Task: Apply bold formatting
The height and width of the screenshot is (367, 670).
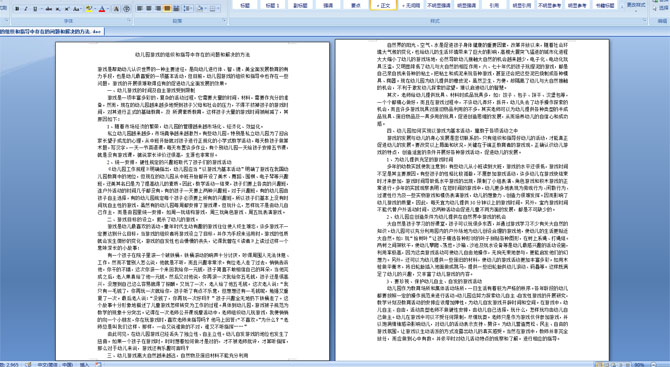Action: click(17, 9)
